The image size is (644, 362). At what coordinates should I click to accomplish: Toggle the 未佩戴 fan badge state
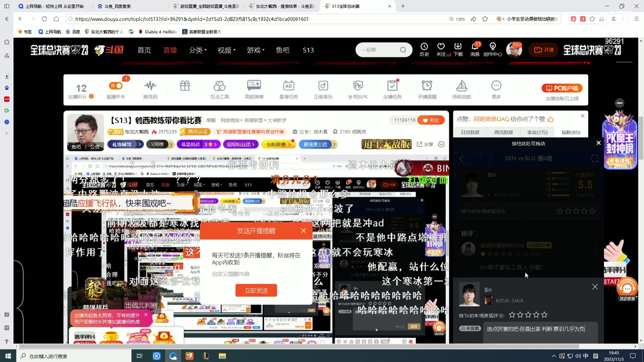[x=470, y=328]
